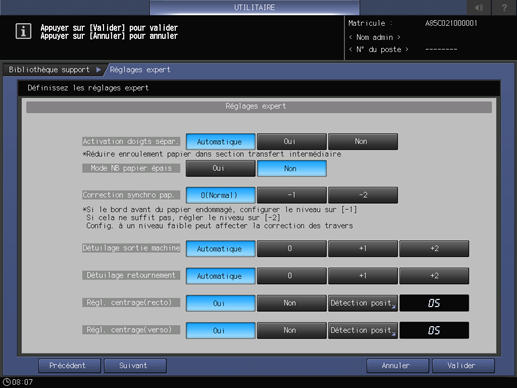Open help via question mark icon

tap(504, 7)
